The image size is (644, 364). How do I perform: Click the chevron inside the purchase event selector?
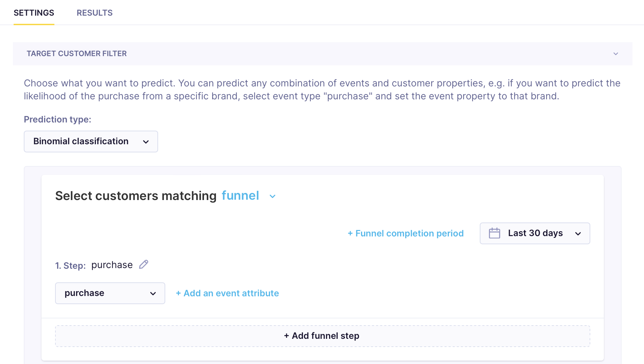153,293
